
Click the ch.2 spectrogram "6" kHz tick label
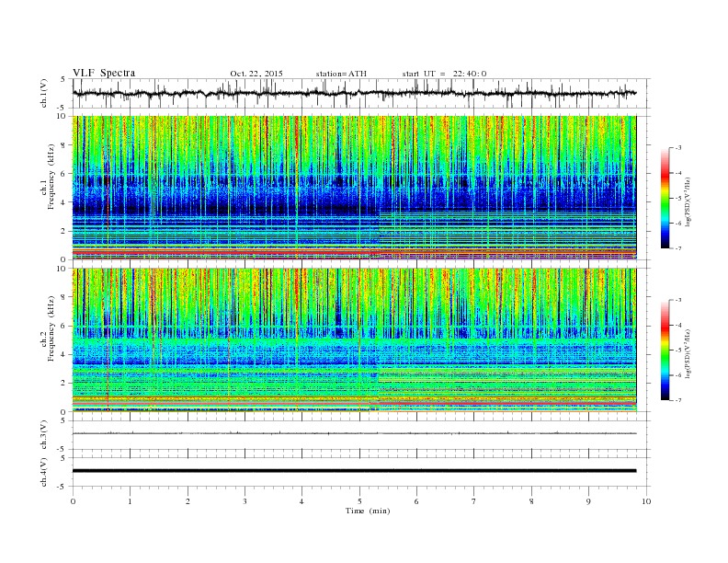64,326
